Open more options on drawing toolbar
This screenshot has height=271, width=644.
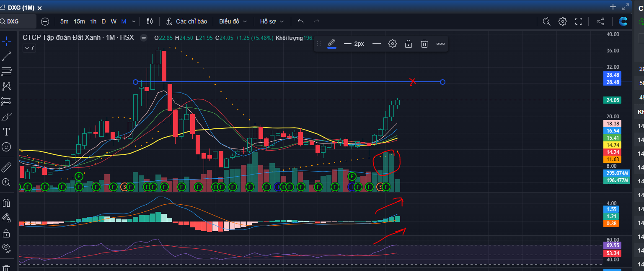pos(440,44)
